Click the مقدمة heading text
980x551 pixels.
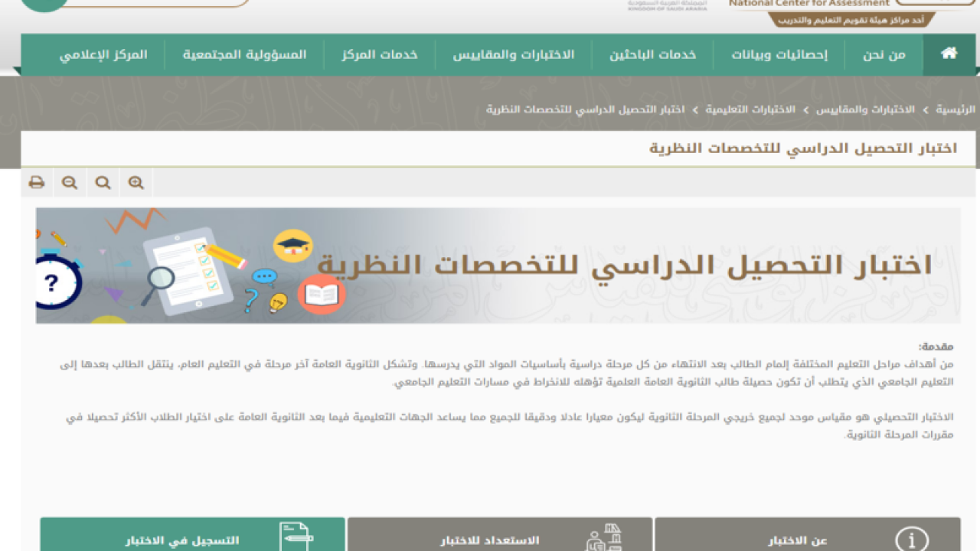click(936, 347)
